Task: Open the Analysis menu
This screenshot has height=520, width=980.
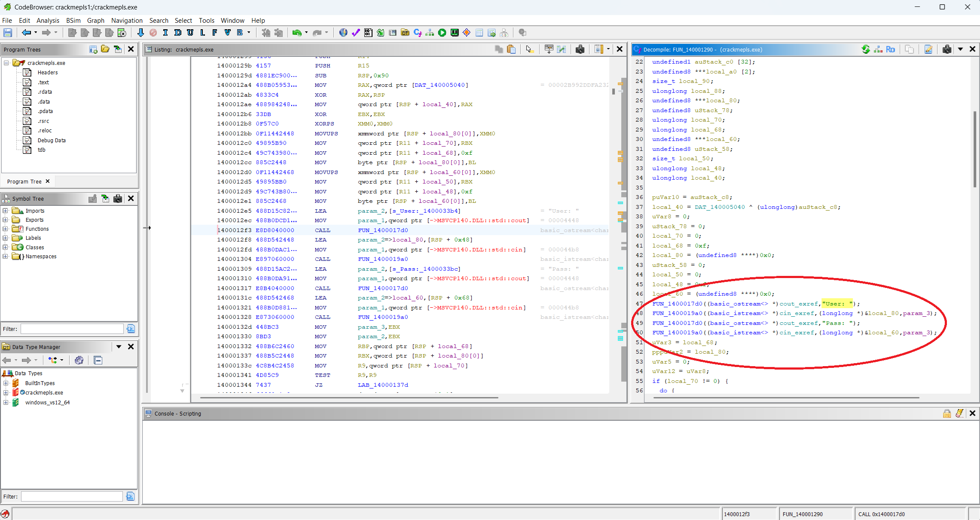Action: click(x=48, y=20)
